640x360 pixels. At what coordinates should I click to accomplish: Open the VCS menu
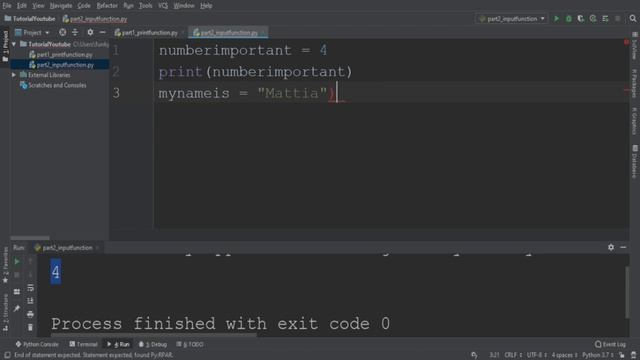163,6
